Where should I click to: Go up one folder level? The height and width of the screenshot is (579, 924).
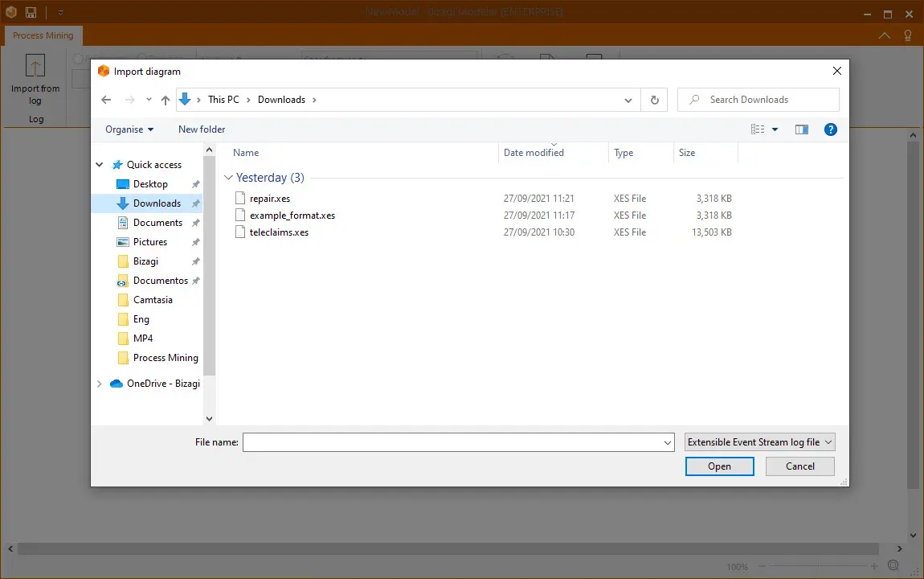tap(165, 100)
